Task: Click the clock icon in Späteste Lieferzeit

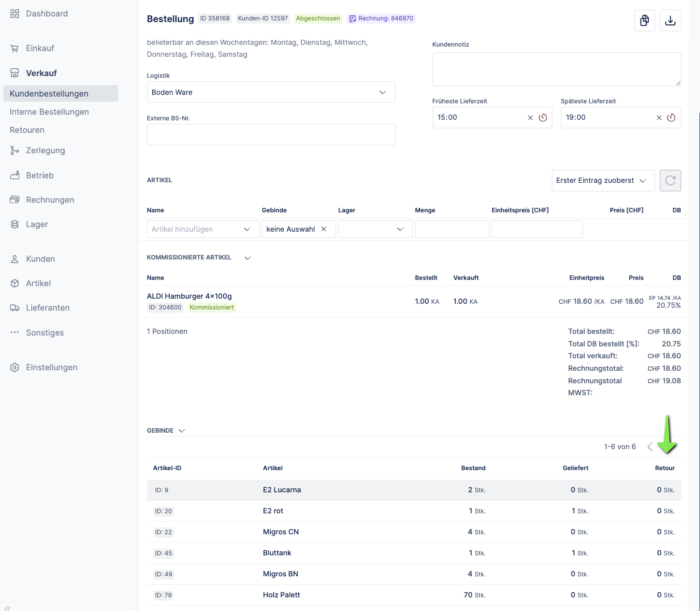Action: point(671,118)
